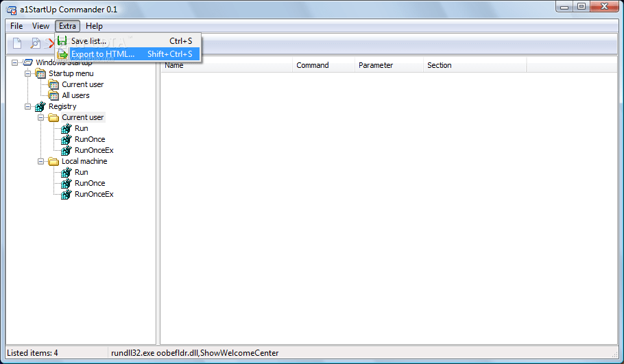Click the All users folder icon

pyautogui.click(x=53, y=95)
